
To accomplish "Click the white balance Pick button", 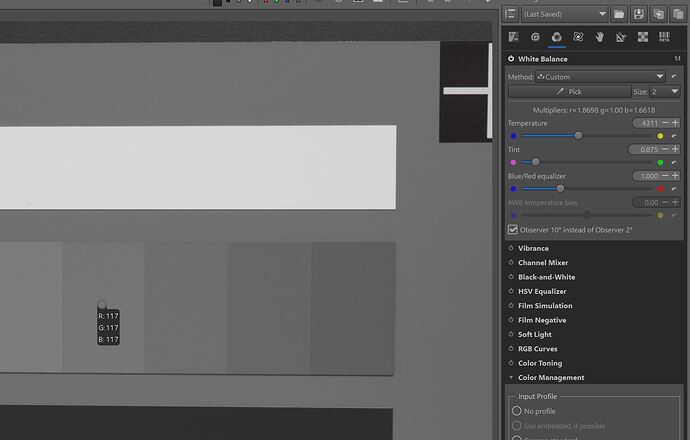I will tap(568, 91).
